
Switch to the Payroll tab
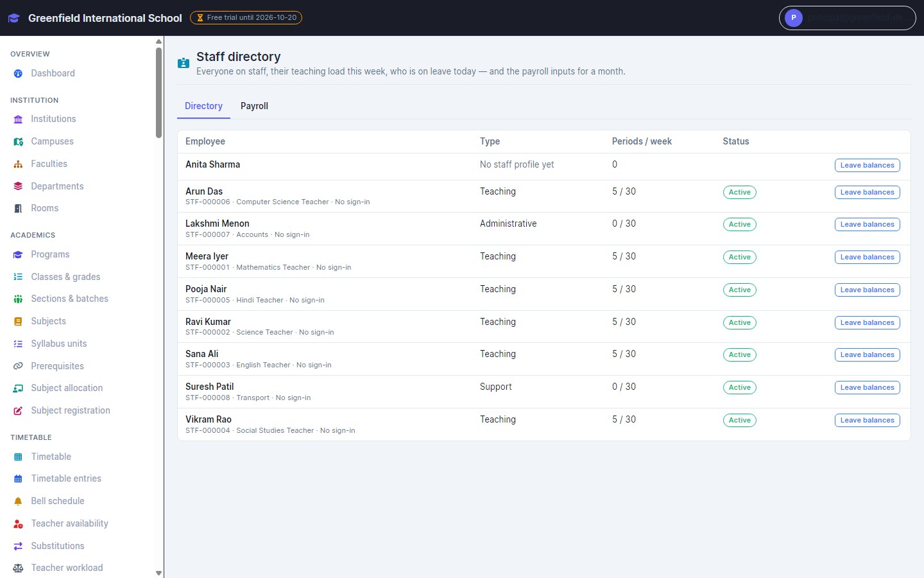click(x=254, y=106)
